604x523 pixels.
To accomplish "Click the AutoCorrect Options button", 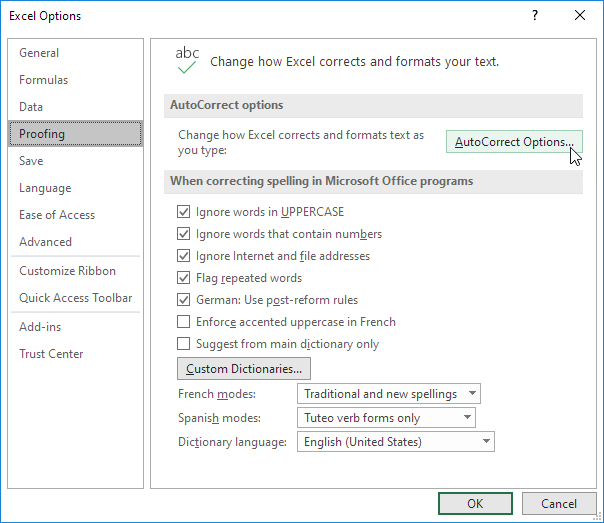I will [514, 142].
